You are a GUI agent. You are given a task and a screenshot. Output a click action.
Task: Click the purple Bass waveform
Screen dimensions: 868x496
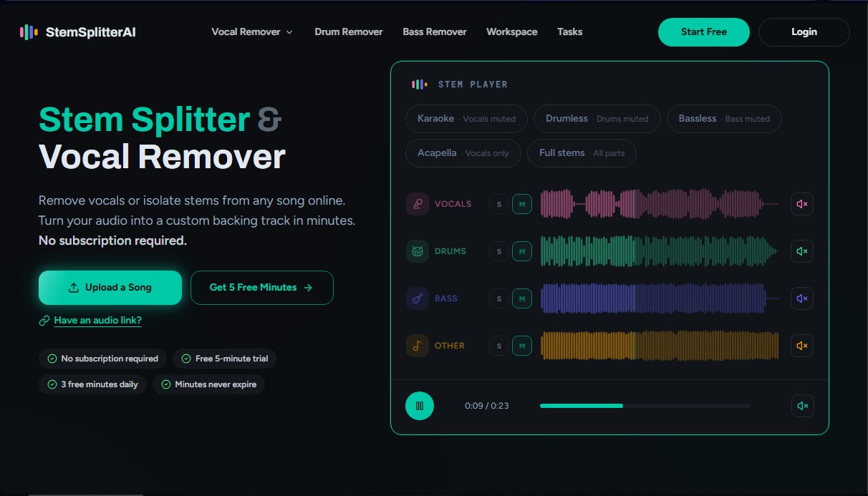[x=660, y=298]
